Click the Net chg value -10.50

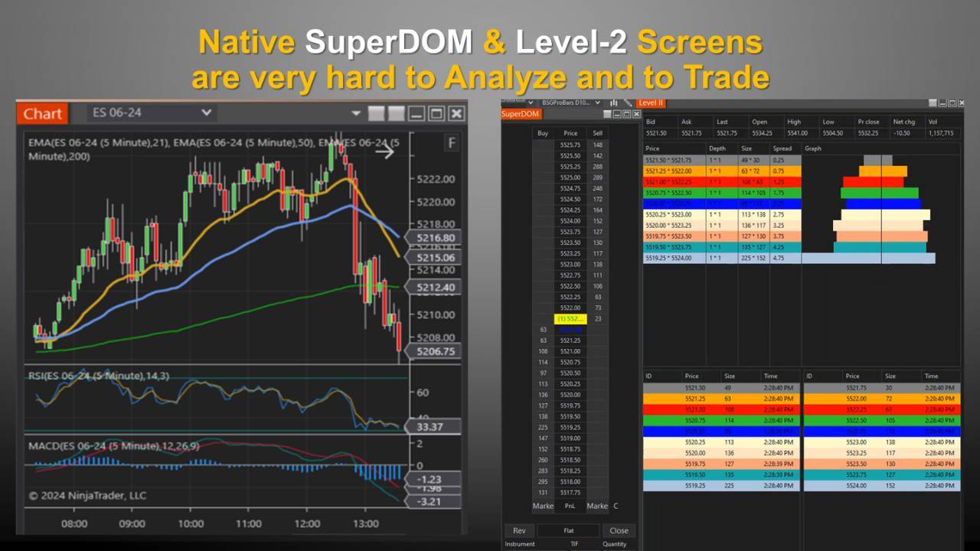[903, 132]
